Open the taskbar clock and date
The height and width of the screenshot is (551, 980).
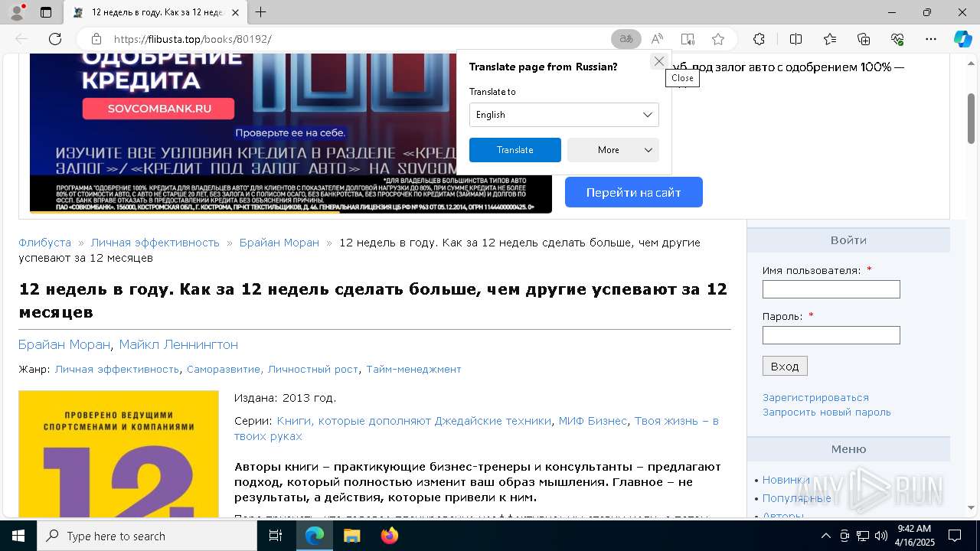click(x=915, y=536)
